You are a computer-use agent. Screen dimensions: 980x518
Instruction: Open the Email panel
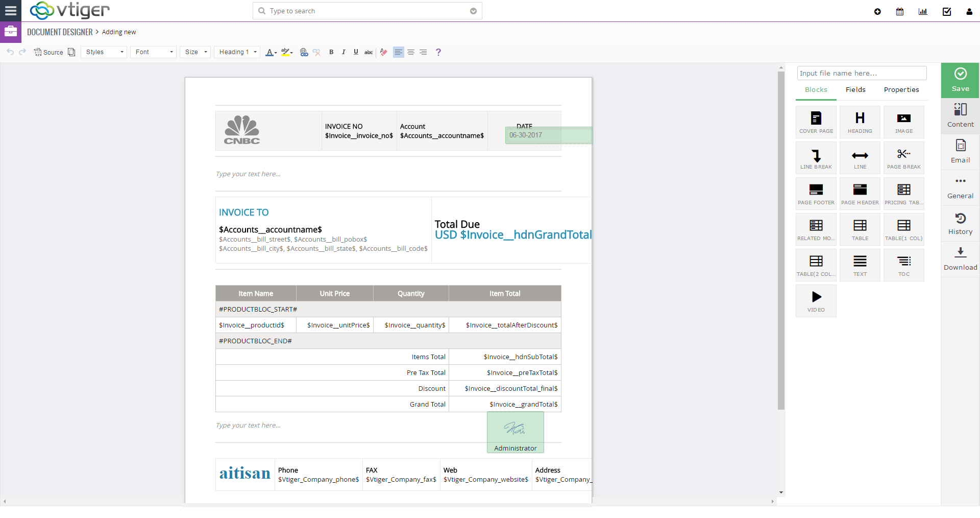pyautogui.click(x=960, y=152)
